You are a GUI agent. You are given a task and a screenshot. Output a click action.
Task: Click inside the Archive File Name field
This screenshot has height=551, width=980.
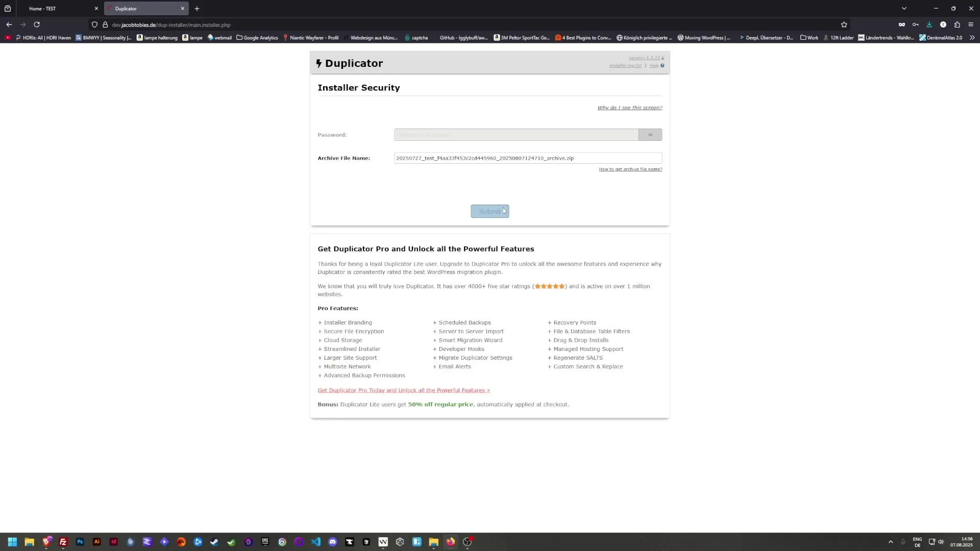pyautogui.click(x=528, y=158)
